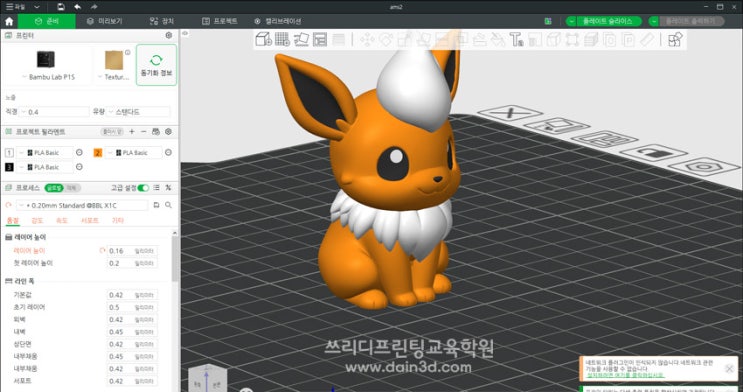Edit the 레이어 높이 value field 0.16
The width and height of the screenshot is (743, 392).
tap(132, 251)
